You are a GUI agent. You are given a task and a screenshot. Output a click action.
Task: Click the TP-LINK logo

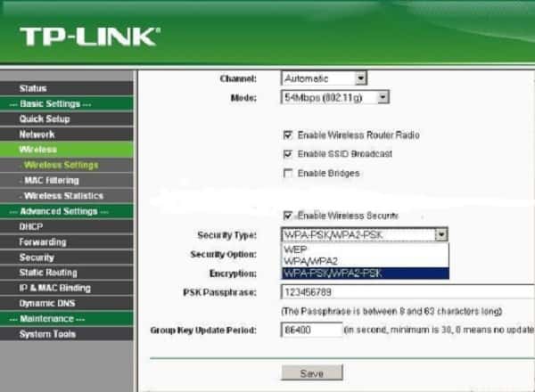pyautogui.click(x=90, y=37)
